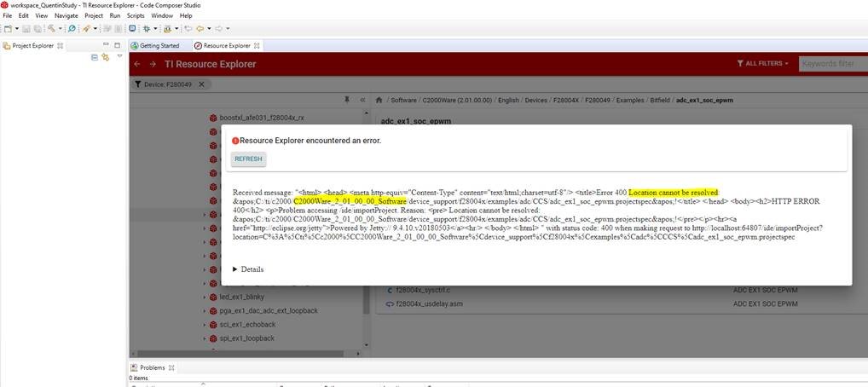Click package icon beside boostxl_afe031_f28004x_rx

(213, 118)
